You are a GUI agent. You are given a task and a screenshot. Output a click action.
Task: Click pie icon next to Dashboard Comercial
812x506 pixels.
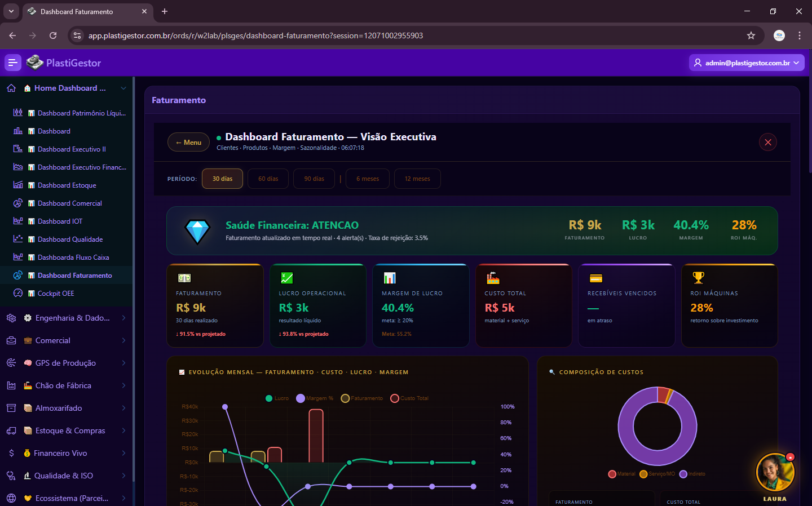pos(18,203)
